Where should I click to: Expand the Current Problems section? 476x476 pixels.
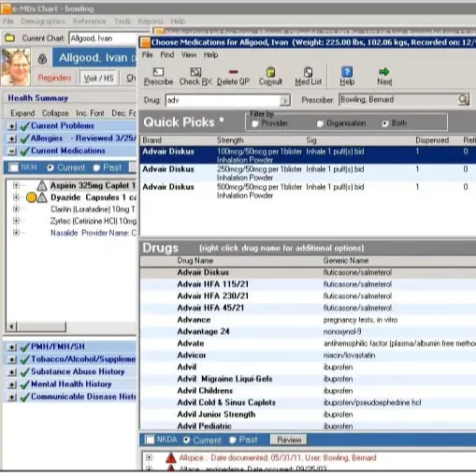12,126
